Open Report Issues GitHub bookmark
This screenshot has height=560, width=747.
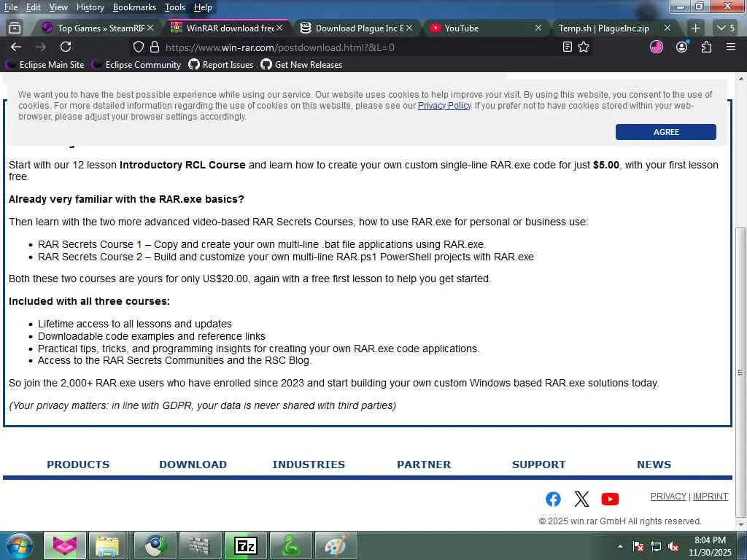tap(221, 65)
